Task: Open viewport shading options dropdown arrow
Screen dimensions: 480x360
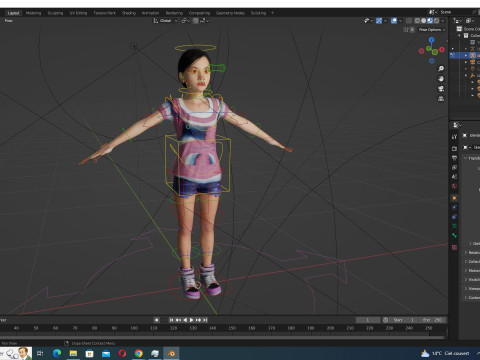Action: click(x=443, y=21)
